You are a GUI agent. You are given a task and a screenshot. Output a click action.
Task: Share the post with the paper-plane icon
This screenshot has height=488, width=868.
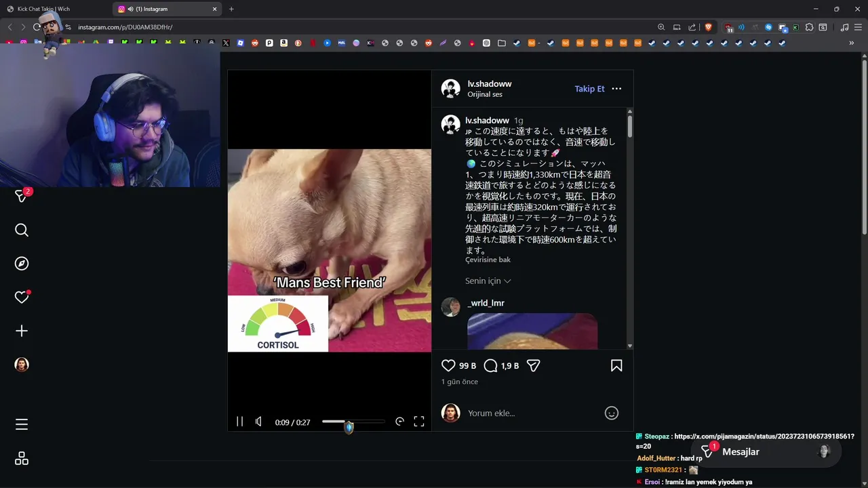[x=534, y=366]
